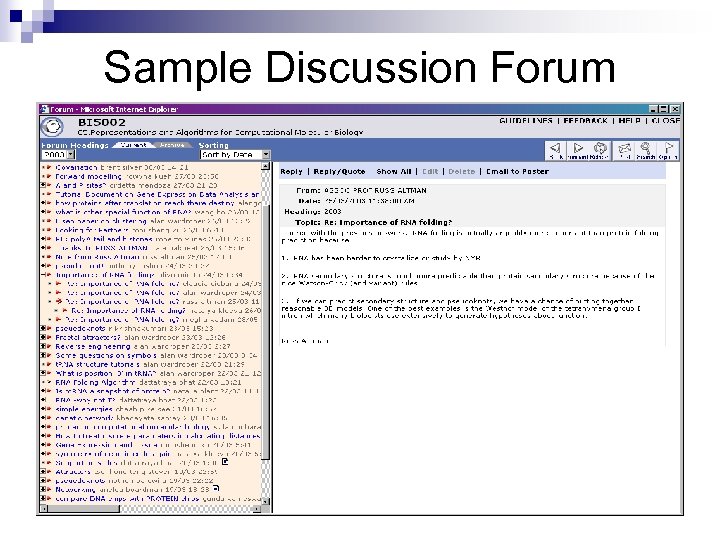Click red flag icon beside Covariation thread
720x540 pixels.
pos(48,167)
